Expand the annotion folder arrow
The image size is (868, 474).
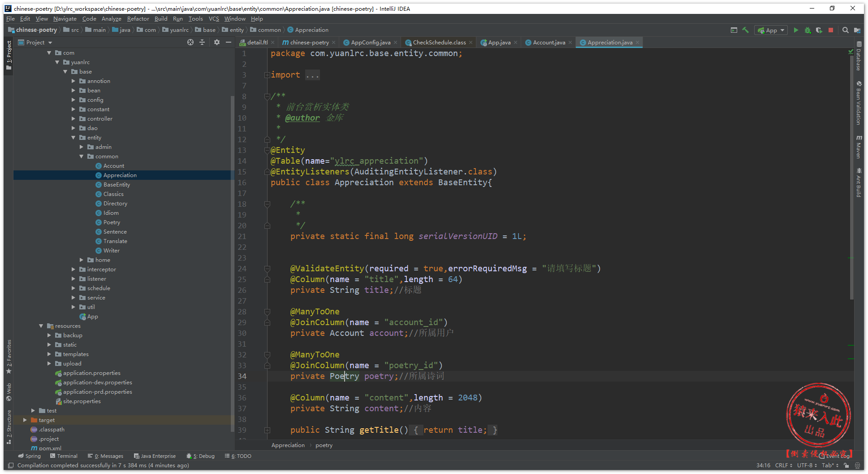tap(73, 81)
